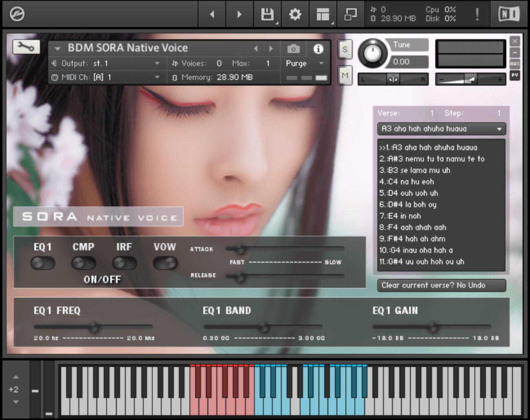530x420 pixels.
Task: Click the floppy disk save icon
Action: [267, 14]
